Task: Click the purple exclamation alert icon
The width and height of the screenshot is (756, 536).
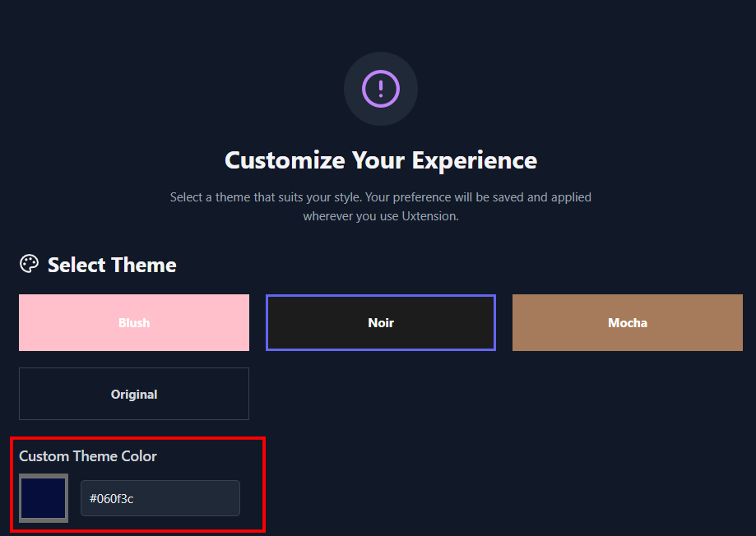Action: pos(380,89)
